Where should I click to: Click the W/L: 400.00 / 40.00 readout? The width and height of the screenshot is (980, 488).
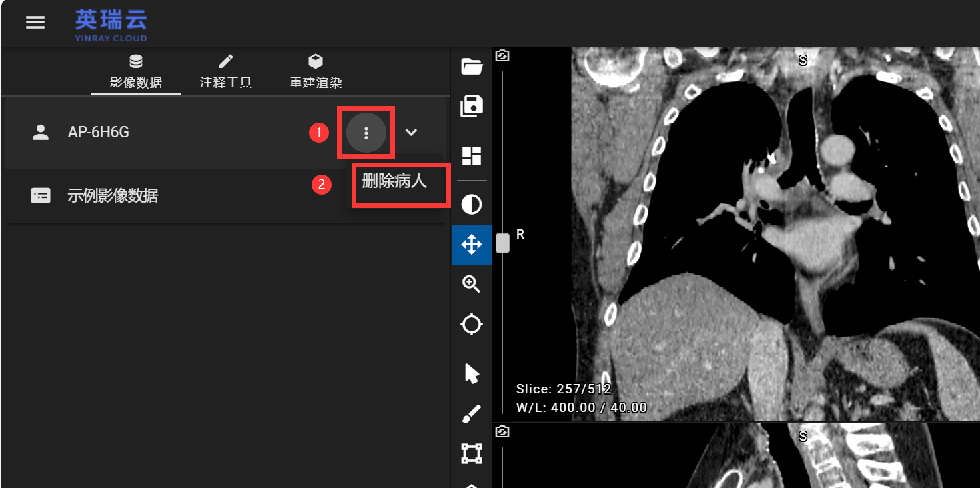click(582, 407)
